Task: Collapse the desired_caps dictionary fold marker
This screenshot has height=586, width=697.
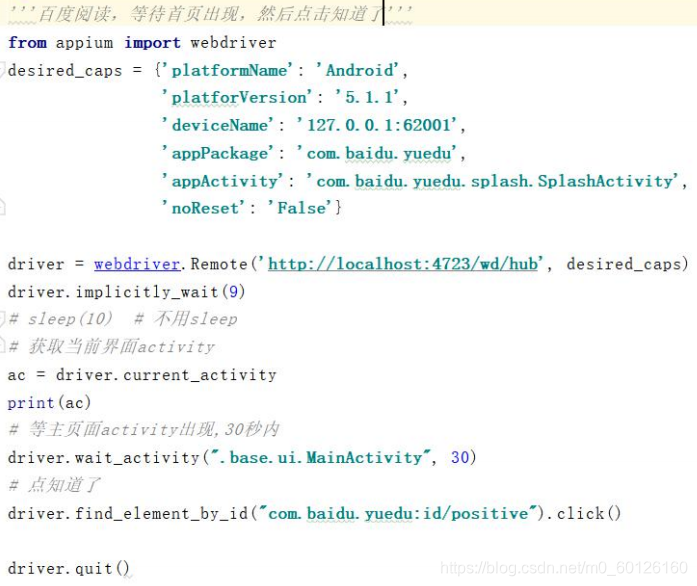Action: (x=2, y=70)
